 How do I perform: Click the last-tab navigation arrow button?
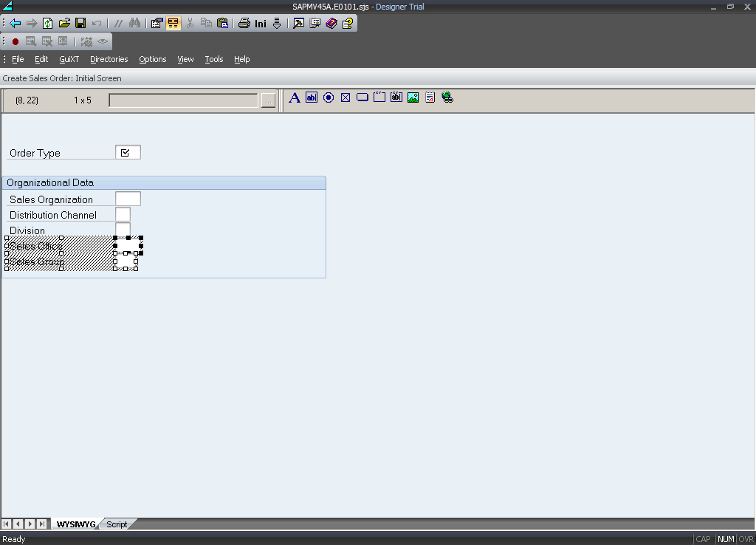click(42, 524)
